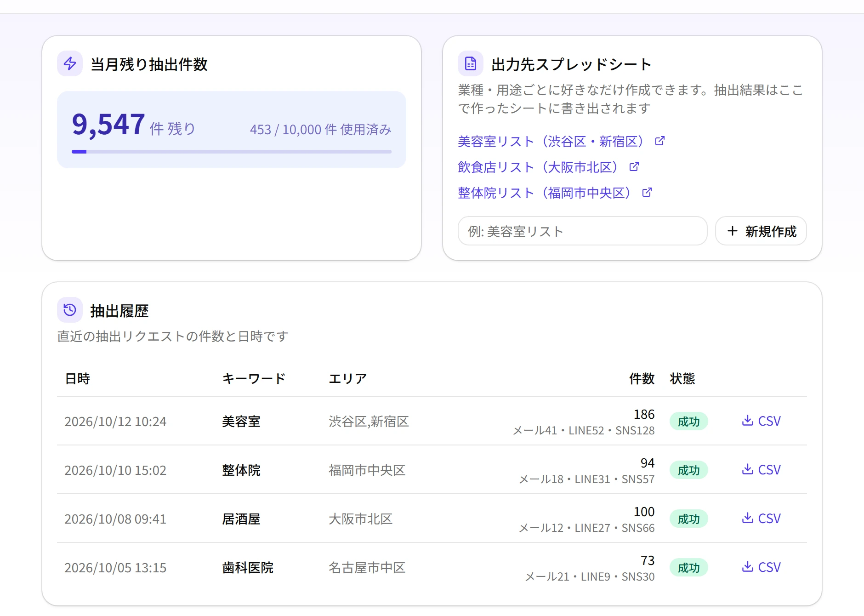This screenshot has height=616, width=864.
Task: Click the 新規作成 button
Action: (761, 231)
